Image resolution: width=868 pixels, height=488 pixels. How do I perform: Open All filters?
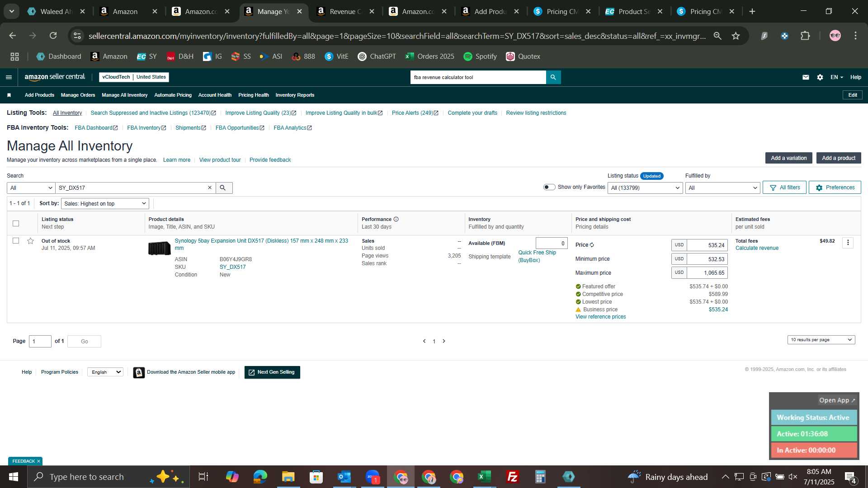784,188
